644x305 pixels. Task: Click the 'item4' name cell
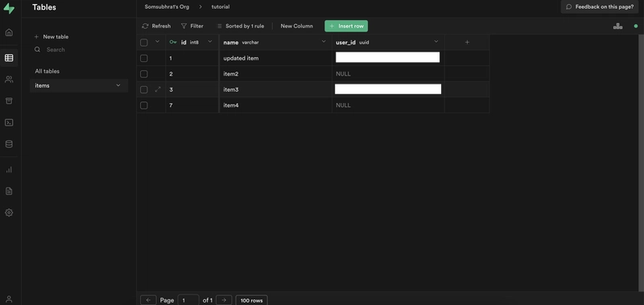(x=276, y=105)
